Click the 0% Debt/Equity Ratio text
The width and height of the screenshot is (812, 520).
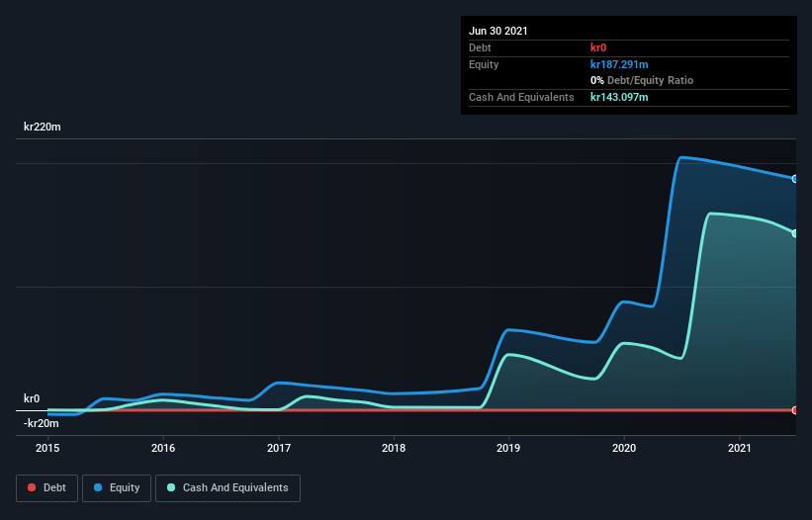point(642,81)
